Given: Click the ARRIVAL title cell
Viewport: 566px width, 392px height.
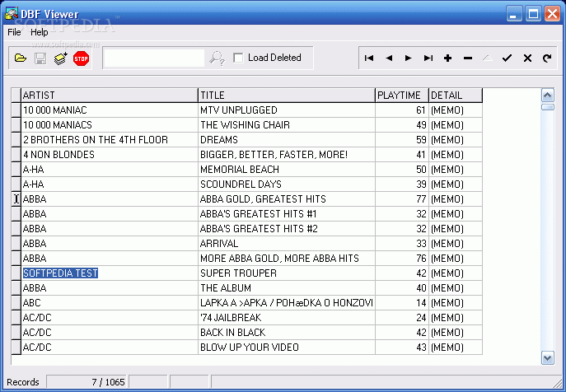Looking at the screenshot, I should [287, 243].
